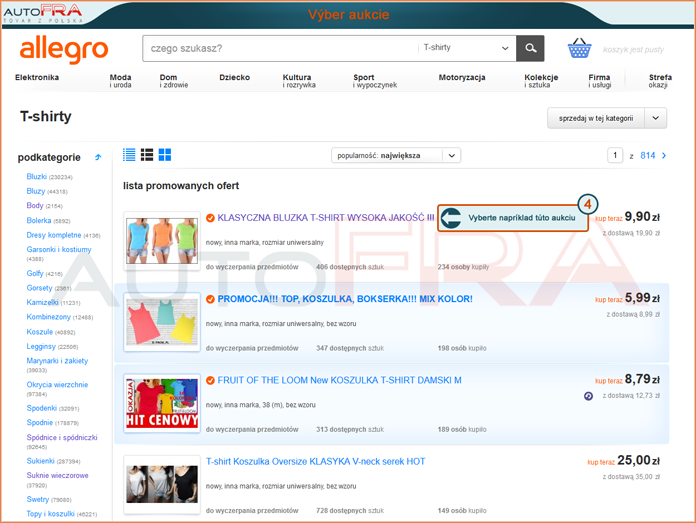Open search category dropdown T-shirty
The image size is (696, 523).
coord(466,48)
